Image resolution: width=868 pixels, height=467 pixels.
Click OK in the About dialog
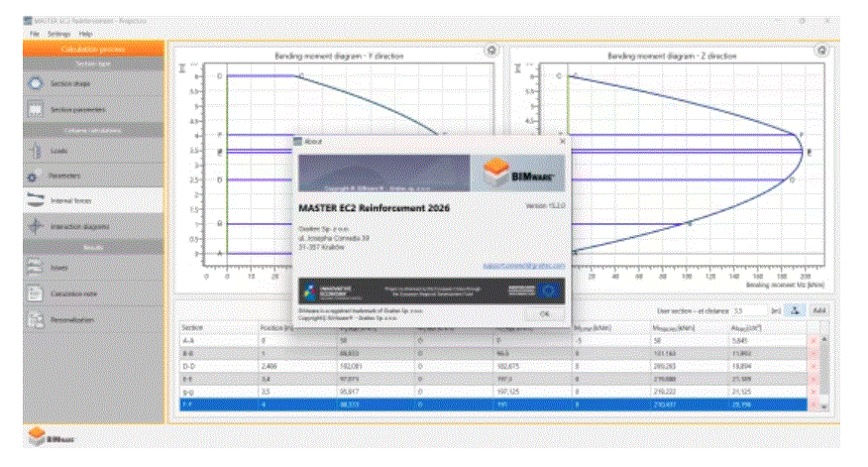coord(545,314)
